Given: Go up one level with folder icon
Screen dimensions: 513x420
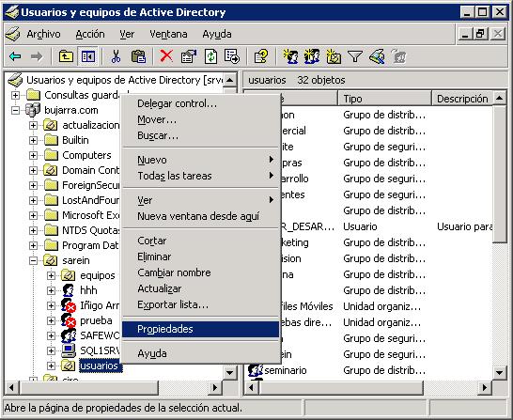Looking at the screenshot, I should (x=66, y=57).
